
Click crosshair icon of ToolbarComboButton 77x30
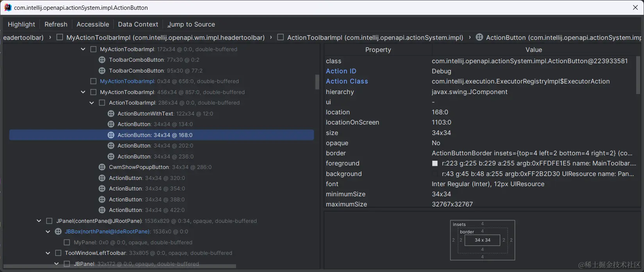coord(102,60)
